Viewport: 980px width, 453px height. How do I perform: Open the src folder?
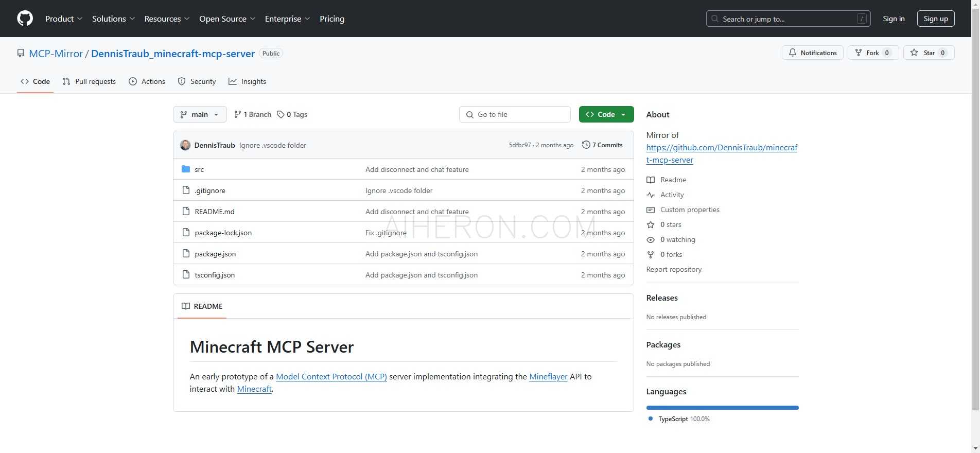tap(199, 169)
